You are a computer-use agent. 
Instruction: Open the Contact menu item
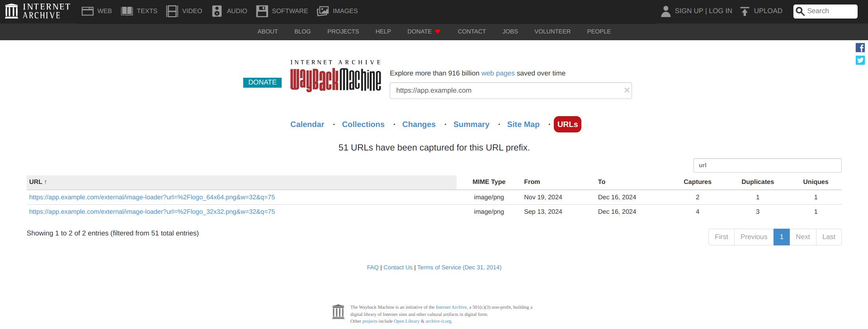coord(472,32)
